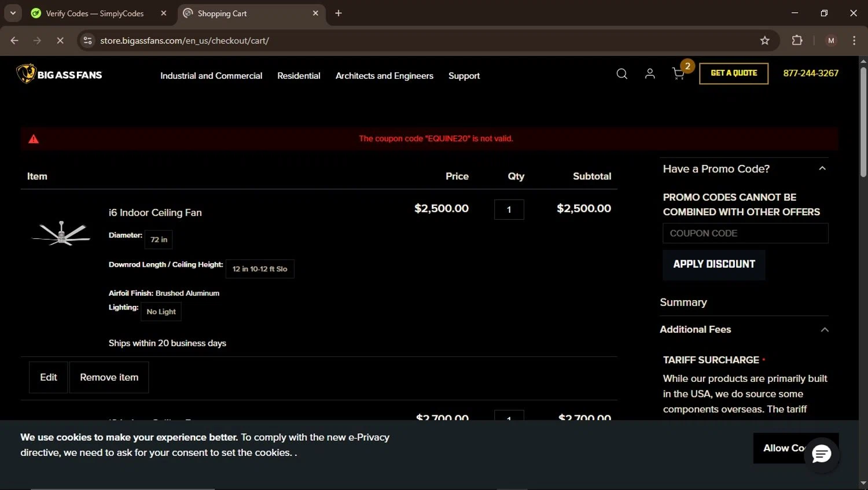This screenshot has width=868, height=490.
Task: Click the $2,500.00 price value
Action: pyautogui.click(x=442, y=208)
